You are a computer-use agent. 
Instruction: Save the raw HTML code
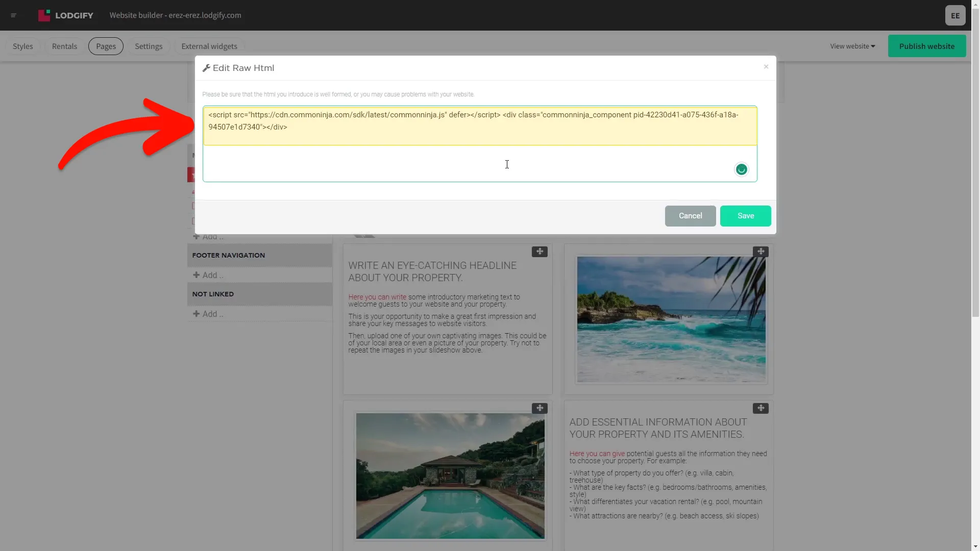point(745,216)
